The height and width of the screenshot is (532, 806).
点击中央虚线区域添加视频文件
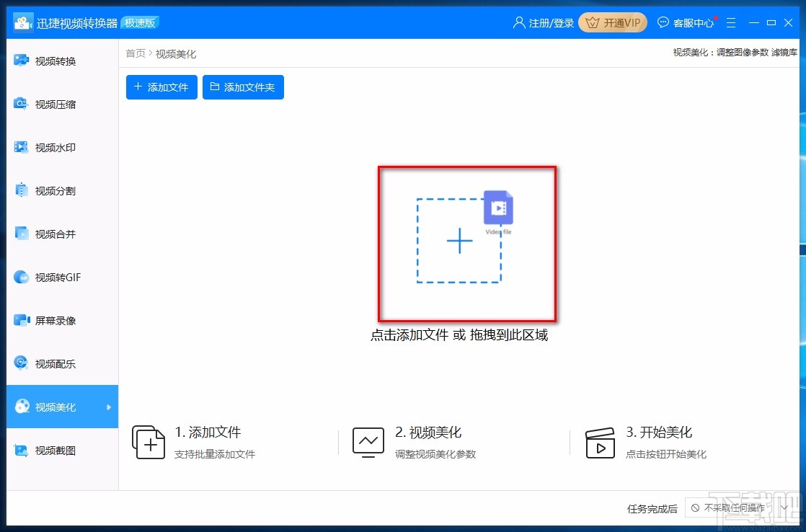tap(459, 241)
